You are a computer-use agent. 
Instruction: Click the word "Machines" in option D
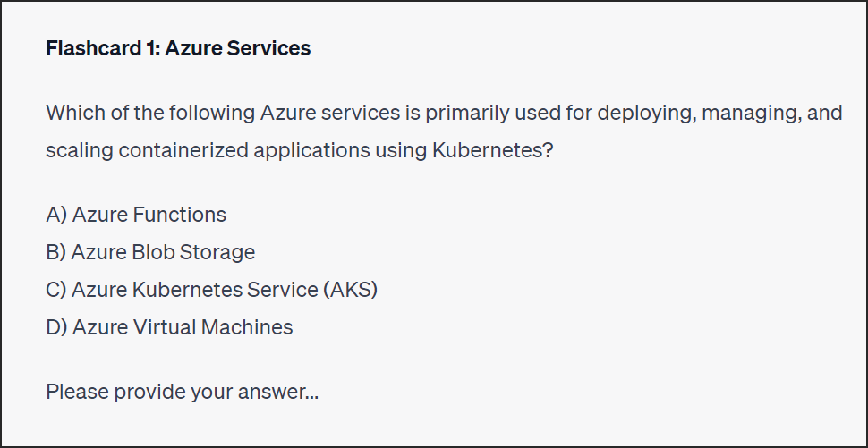[x=247, y=327]
